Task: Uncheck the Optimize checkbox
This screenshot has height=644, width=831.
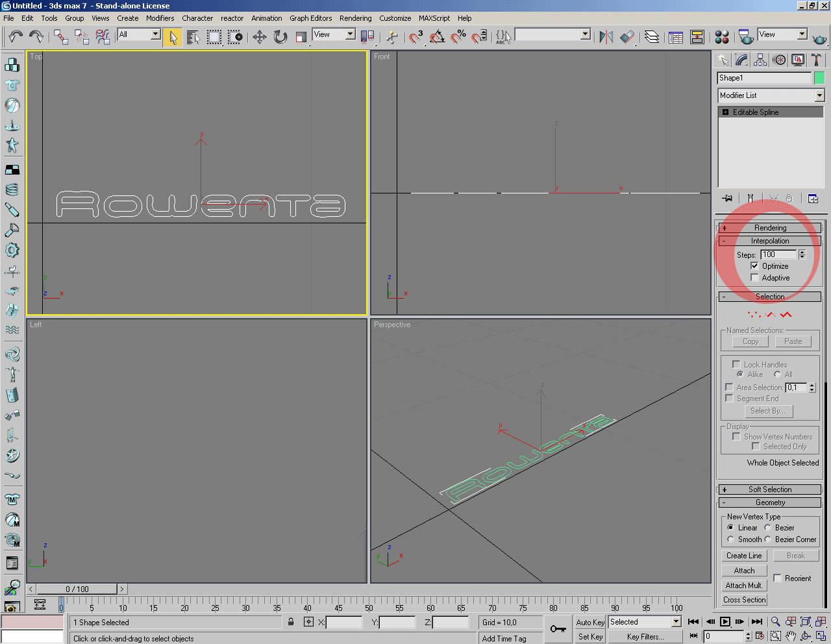Action: click(754, 266)
